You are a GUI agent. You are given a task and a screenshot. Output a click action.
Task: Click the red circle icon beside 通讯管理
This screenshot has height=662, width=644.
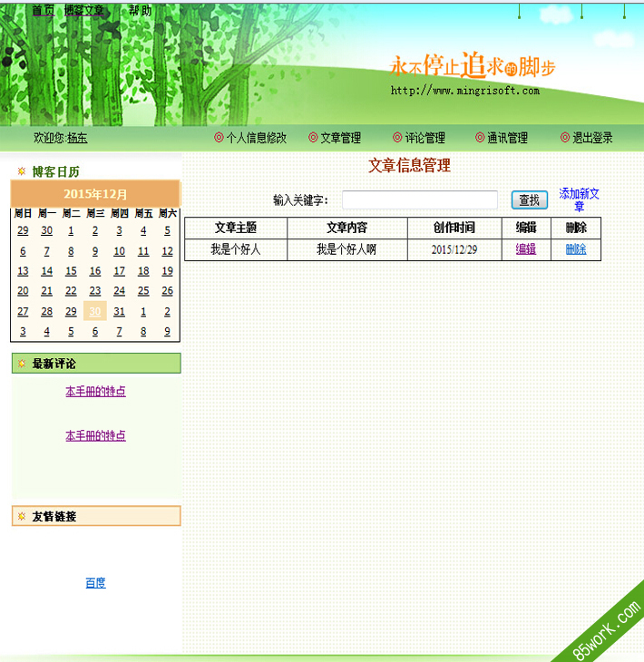click(x=480, y=137)
